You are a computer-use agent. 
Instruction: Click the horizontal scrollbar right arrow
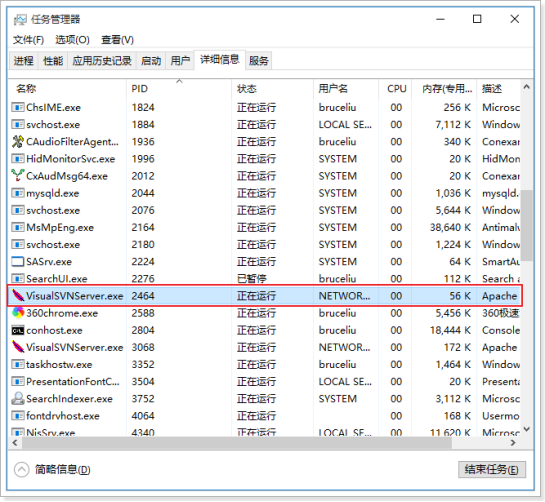[513, 443]
